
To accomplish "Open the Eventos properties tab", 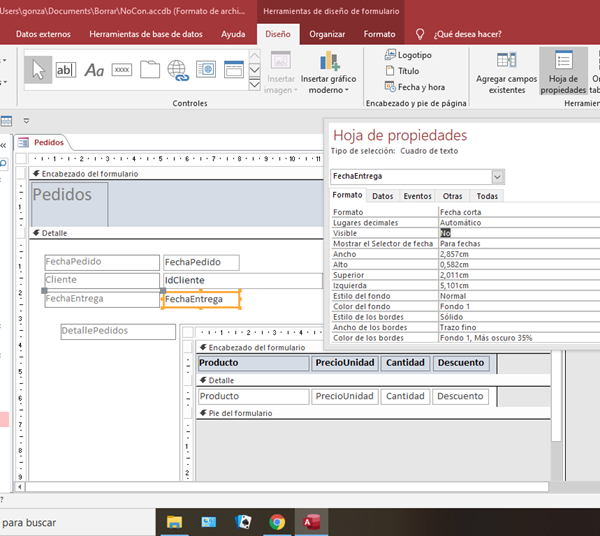I will coord(417,196).
